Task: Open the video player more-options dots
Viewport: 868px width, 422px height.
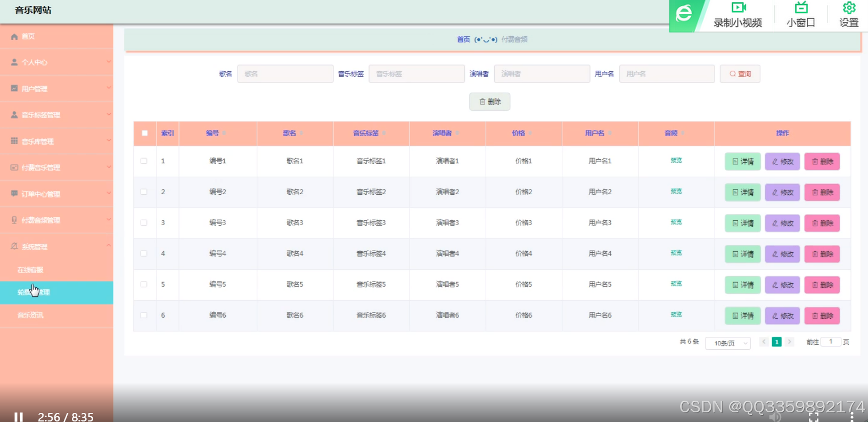Action: click(852, 417)
